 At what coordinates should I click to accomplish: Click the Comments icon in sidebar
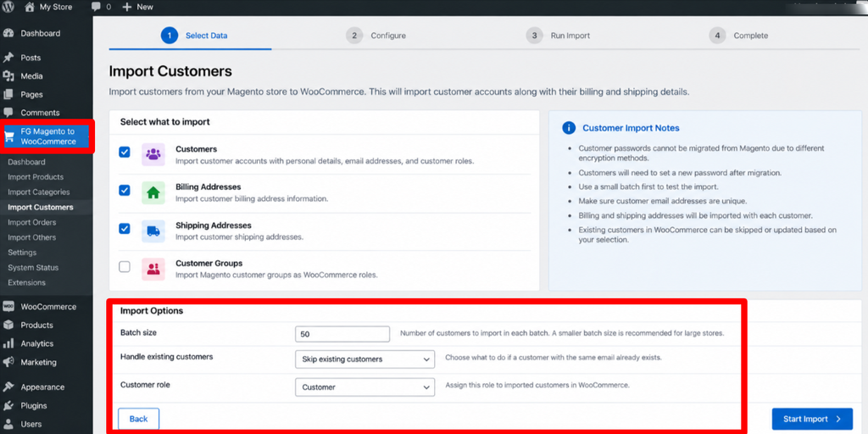8,113
